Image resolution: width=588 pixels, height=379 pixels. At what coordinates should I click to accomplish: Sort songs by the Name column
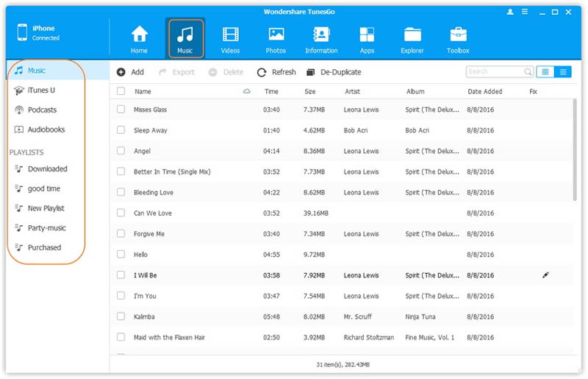143,91
